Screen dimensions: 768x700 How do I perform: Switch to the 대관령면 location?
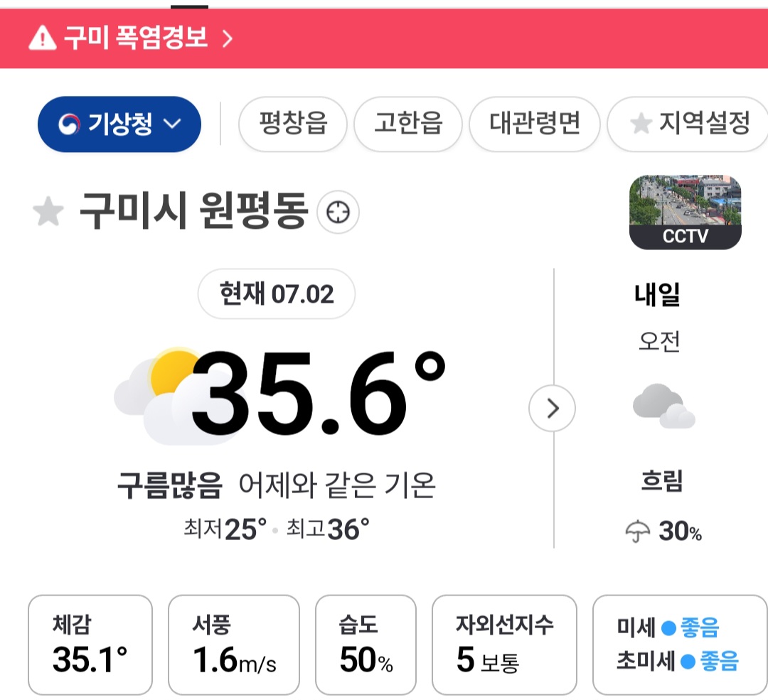(x=534, y=124)
